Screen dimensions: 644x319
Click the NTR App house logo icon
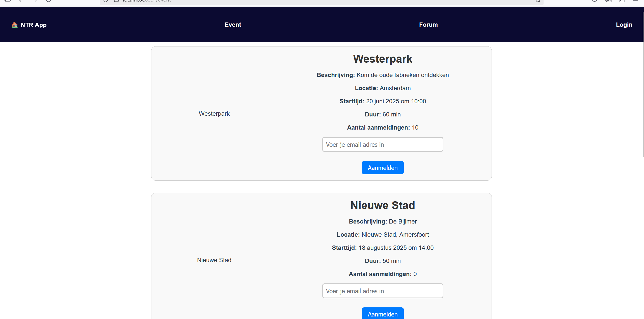pyautogui.click(x=15, y=25)
